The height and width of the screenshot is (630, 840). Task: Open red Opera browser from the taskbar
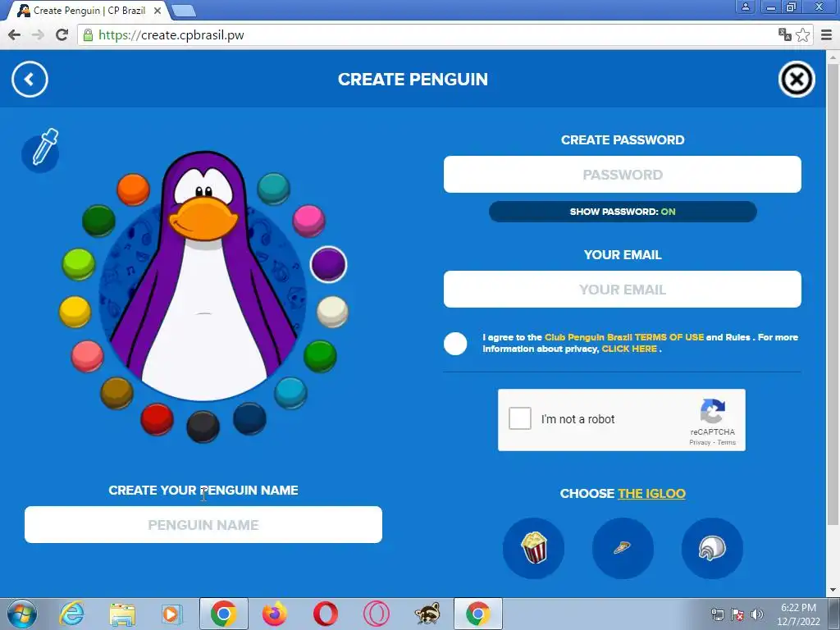click(325, 614)
